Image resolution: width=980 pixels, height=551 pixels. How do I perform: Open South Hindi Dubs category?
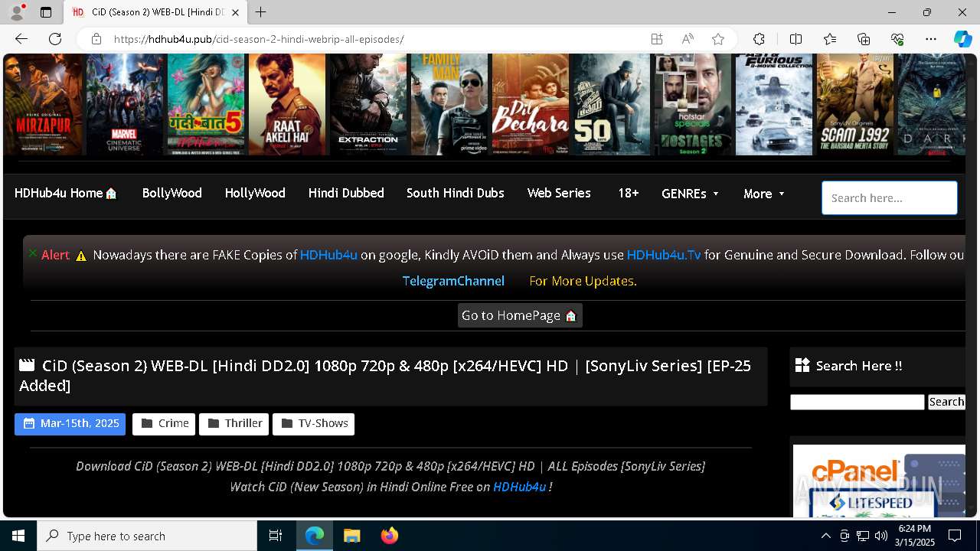pyautogui.click(x=455, y=194)
